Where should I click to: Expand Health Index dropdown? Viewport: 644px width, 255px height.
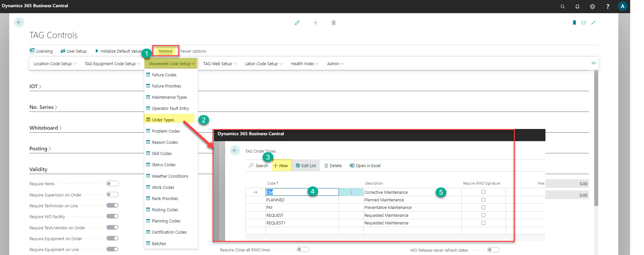[x=305, y=64]
